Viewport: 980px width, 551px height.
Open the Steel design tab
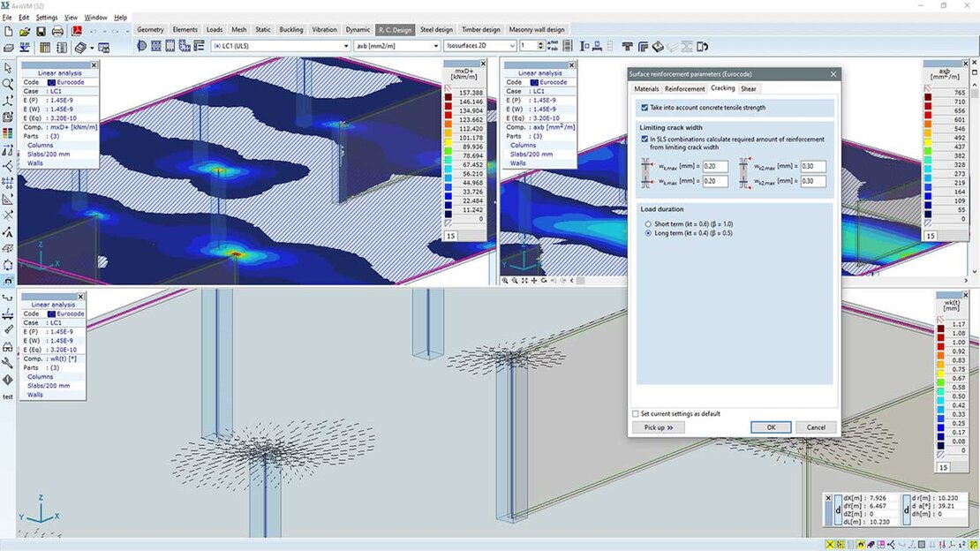[x=436, y=30]
